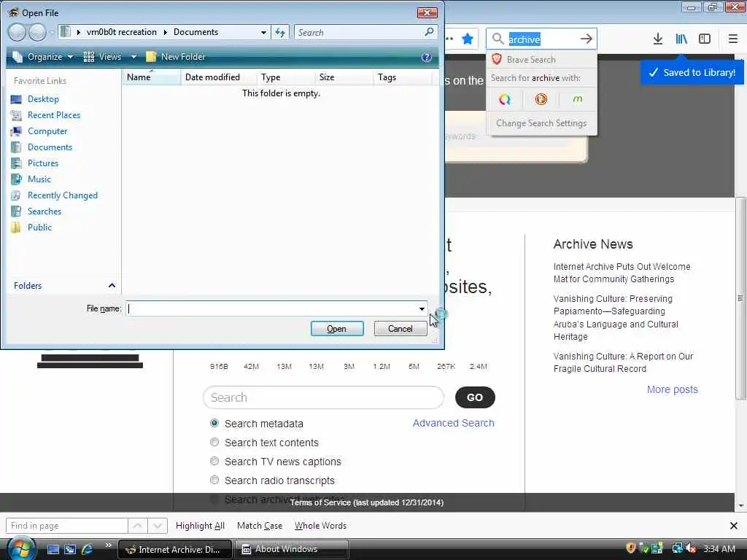Open Advanced Search link
Viewport: 747px width, 560px height.
[454, 423]
